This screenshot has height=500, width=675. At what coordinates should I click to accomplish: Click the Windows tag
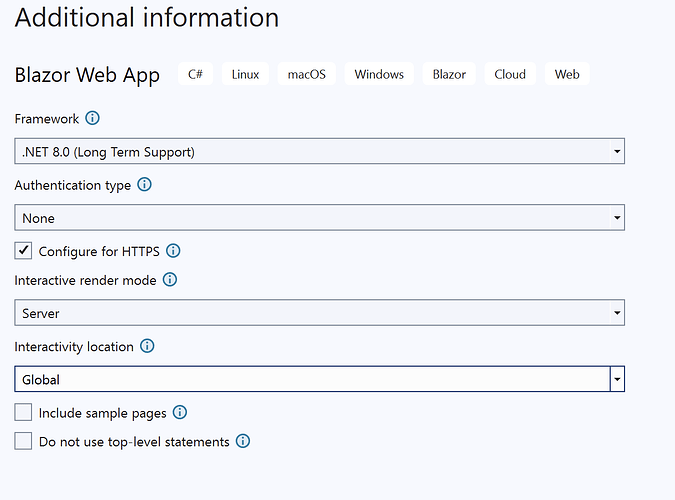pyautogui.click(x=379, y=74)
